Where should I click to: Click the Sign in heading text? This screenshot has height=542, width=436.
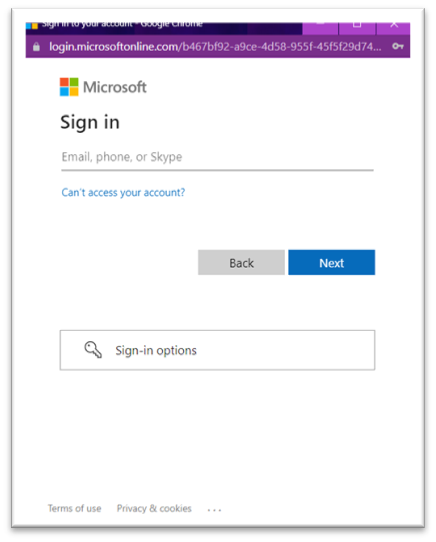click(x=90, y=123)
